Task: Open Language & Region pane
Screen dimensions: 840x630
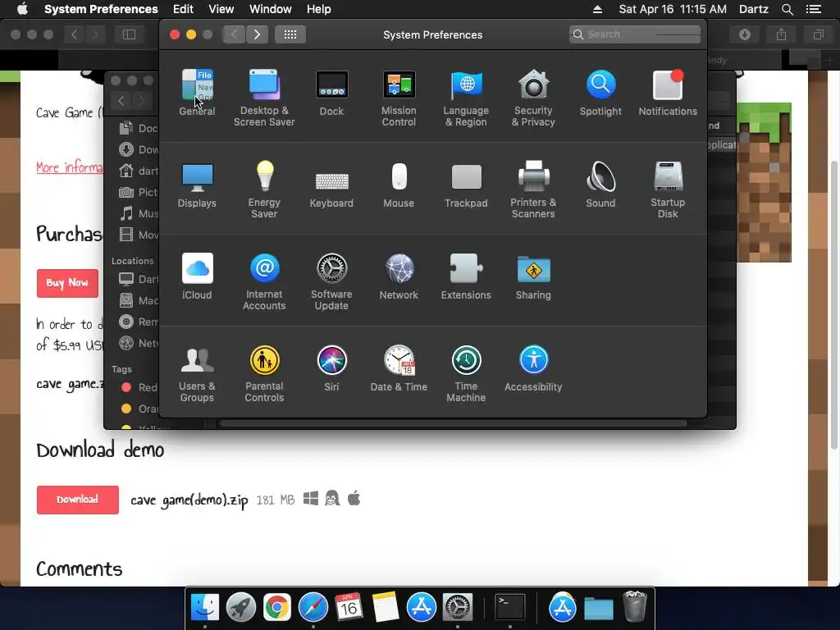Action: pos(466,98)
